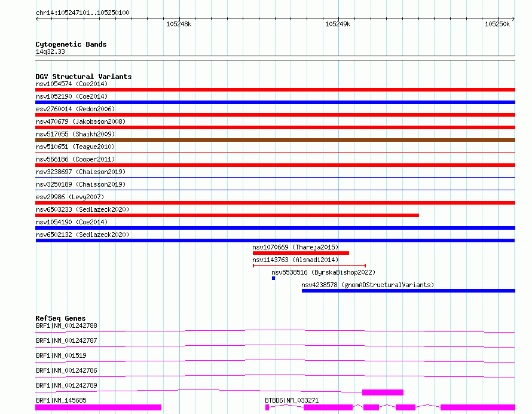Click the last BTBD6 exon block at right edge
This screenshot has height=414, width=532.
478,407
